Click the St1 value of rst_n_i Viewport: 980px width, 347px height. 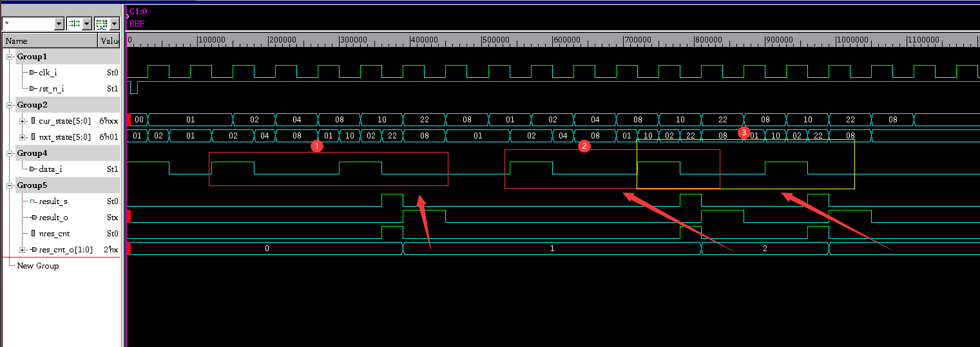pos(112,89)
